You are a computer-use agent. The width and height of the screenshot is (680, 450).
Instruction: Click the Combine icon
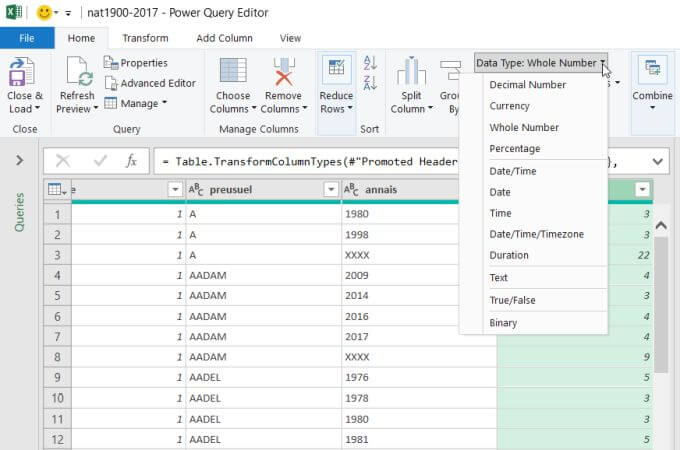point(652,69)
